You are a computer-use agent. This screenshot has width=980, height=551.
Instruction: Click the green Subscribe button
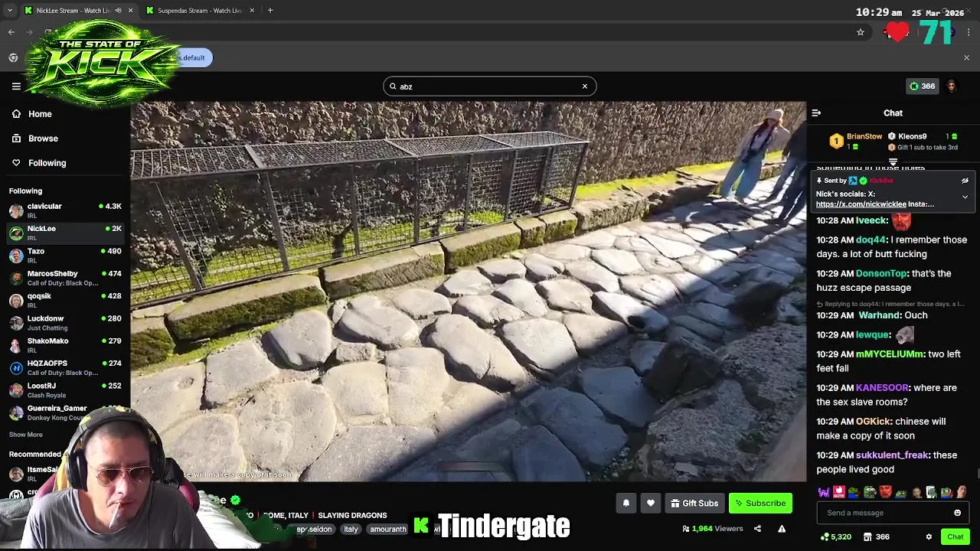(760, 503)
